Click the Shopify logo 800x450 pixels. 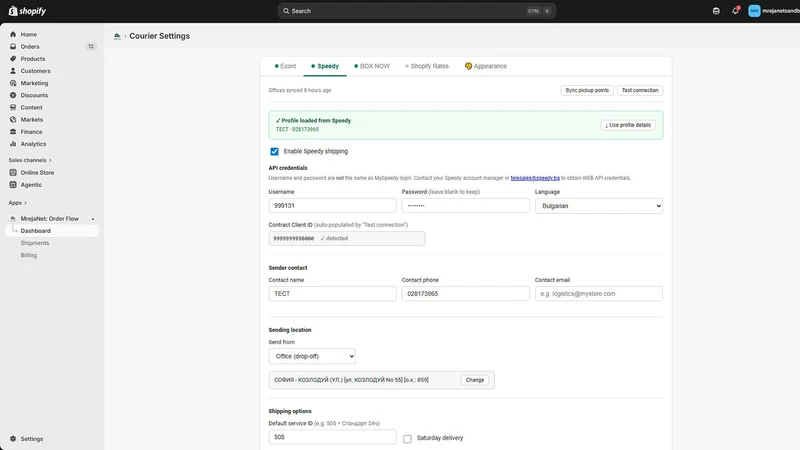tap(27, 11)
